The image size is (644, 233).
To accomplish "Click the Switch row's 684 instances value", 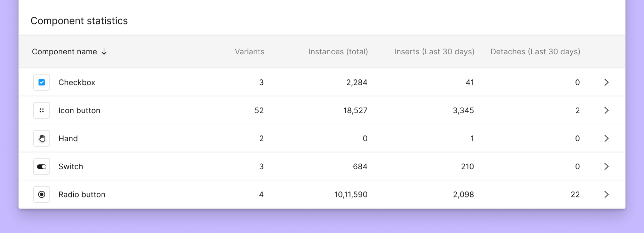I will [x=360, y=167].
